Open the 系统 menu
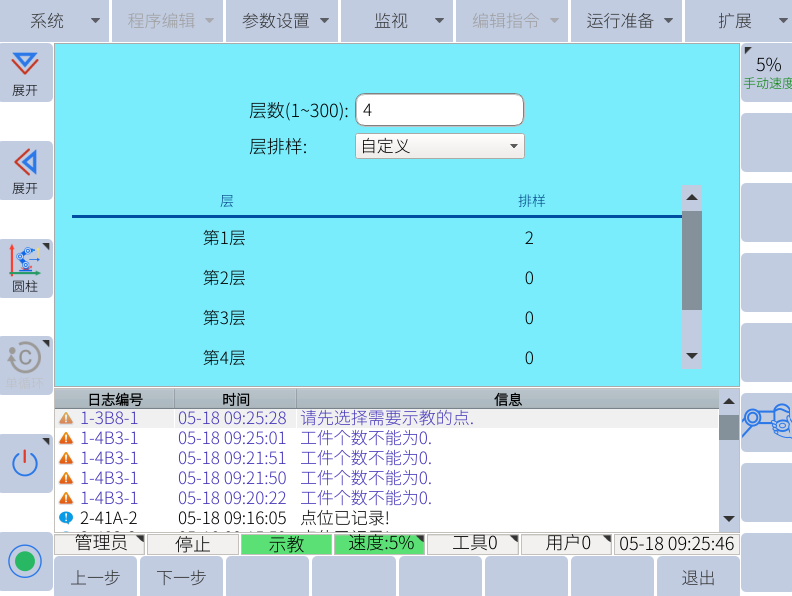The height and width of the screenshot is (596, 792). tap(54, 20)
